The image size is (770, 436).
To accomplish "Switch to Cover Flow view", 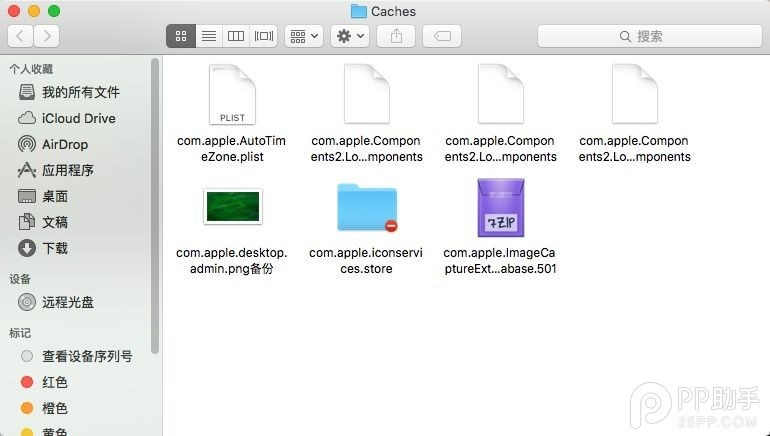I will click(264, 36).
